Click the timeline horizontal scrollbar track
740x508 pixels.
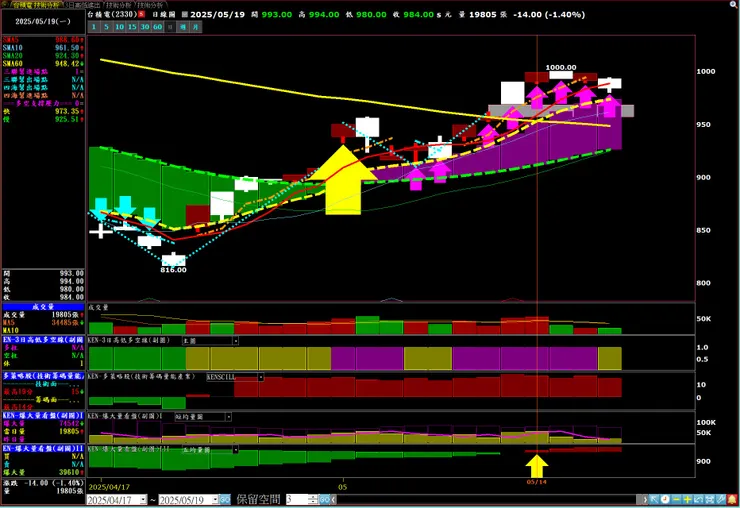(486, 499)
